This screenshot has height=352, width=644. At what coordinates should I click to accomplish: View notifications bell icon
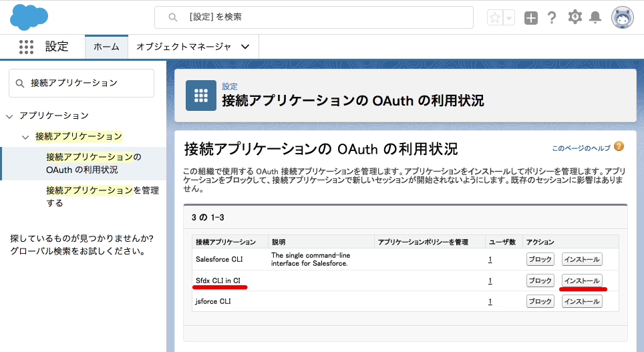(595, 17)
